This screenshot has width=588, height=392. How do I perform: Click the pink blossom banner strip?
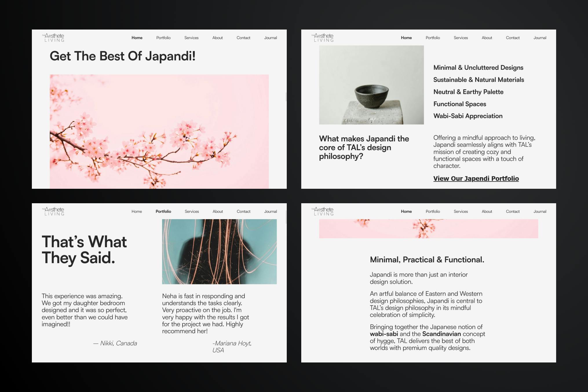429,228
